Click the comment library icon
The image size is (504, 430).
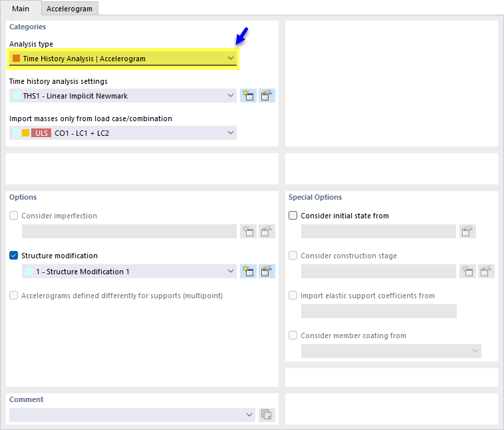pyautogui.click(x=267, y=415)
